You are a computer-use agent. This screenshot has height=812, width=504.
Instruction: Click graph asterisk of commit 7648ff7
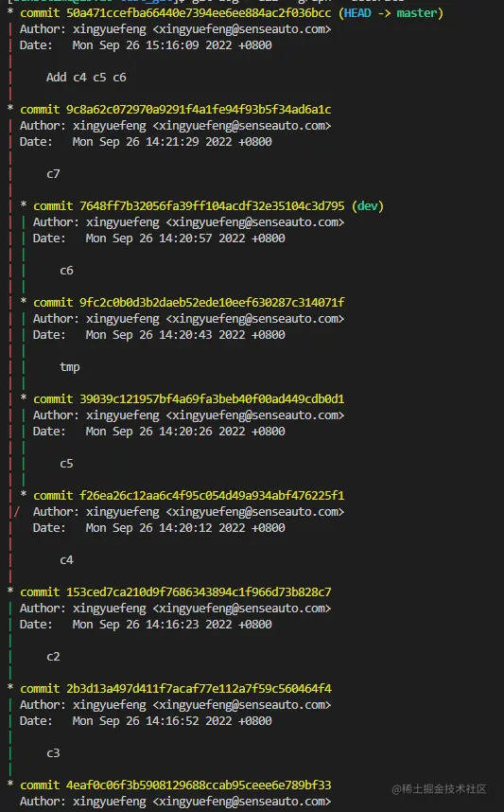pos(24,206)
